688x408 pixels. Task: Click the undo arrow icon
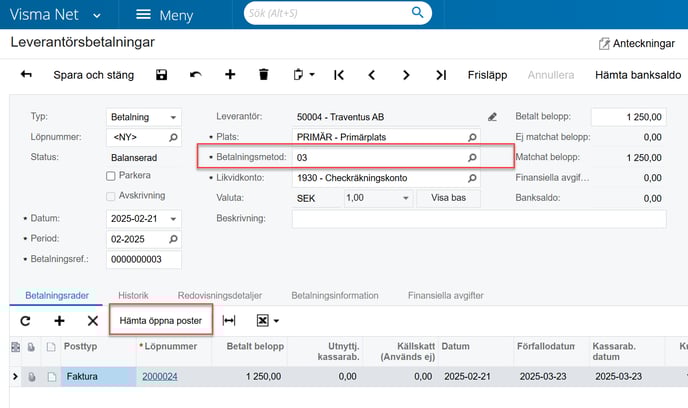[195, 75]
